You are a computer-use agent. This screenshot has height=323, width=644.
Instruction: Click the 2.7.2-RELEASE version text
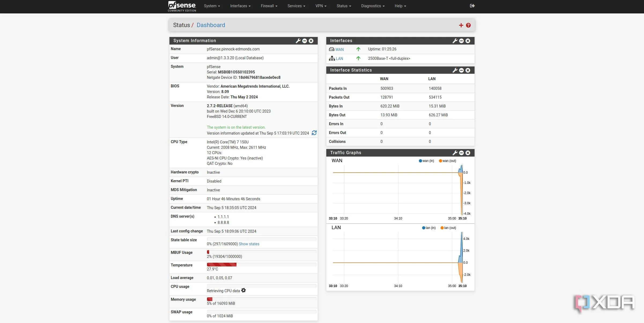[220, 106]
